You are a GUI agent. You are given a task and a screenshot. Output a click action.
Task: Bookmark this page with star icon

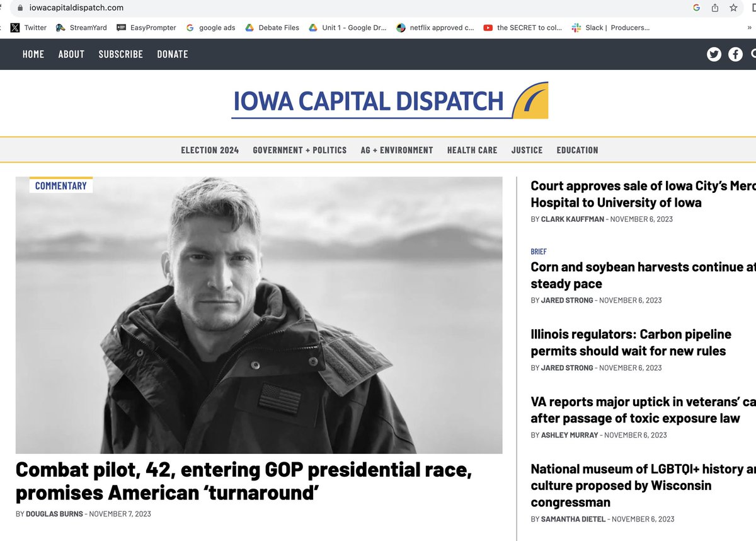click(x=733, y=8)
